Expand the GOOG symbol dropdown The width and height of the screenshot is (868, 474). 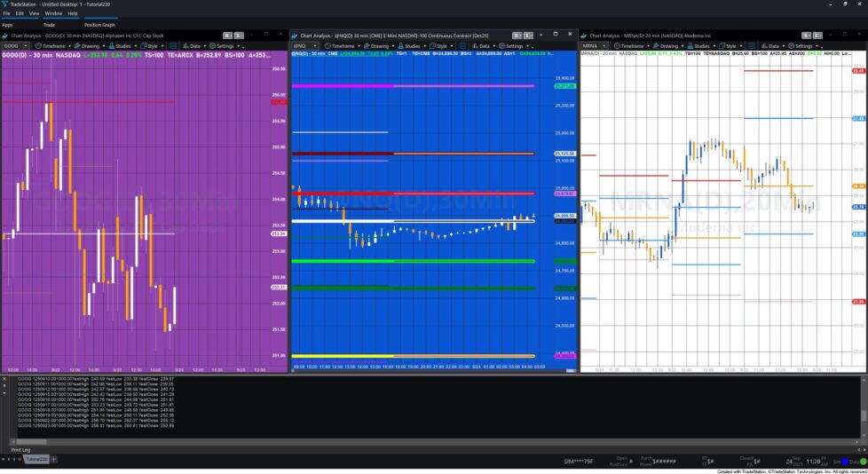(25, 45)
